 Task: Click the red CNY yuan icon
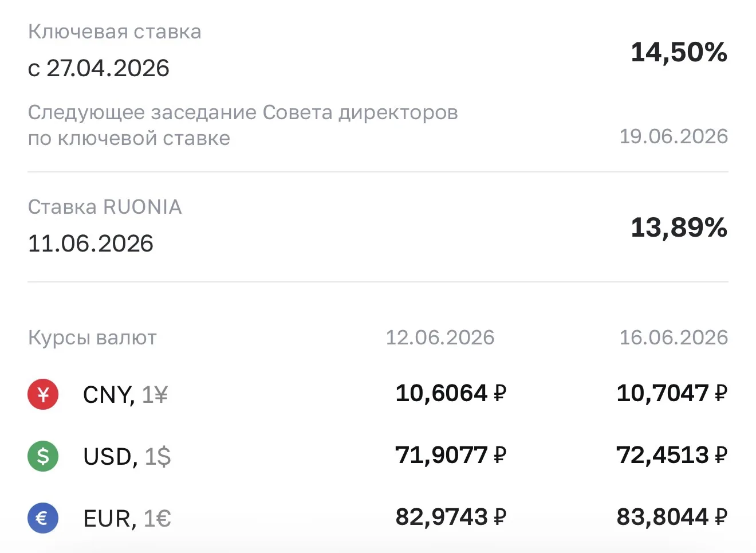point(43,394)
